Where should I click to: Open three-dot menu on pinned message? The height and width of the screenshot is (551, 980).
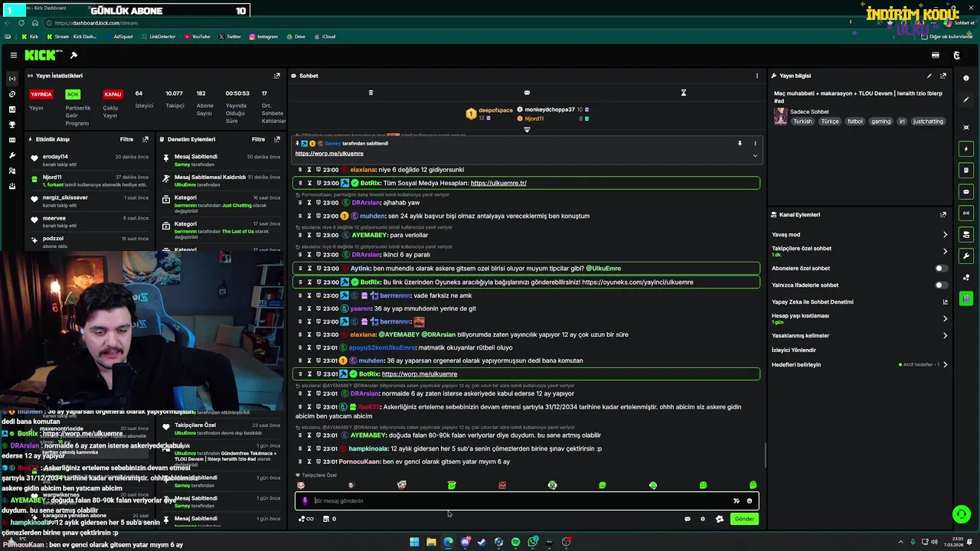tap(755, 143)
